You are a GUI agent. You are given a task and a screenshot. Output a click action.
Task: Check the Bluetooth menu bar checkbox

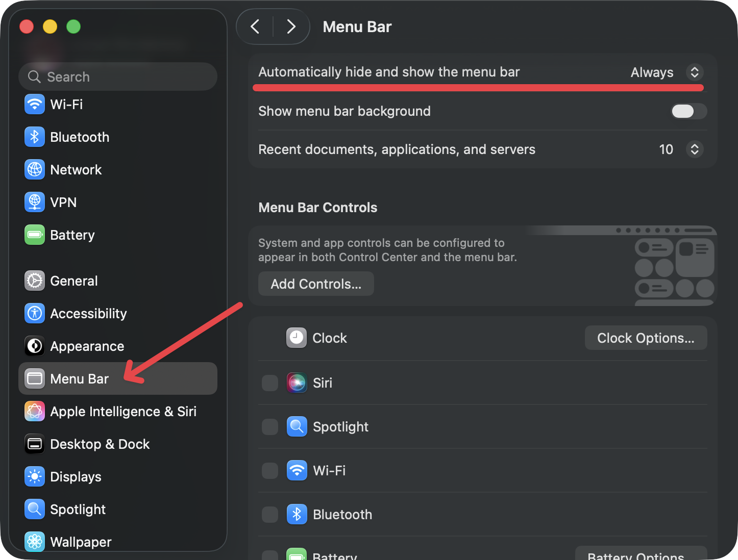pos(270,514)
